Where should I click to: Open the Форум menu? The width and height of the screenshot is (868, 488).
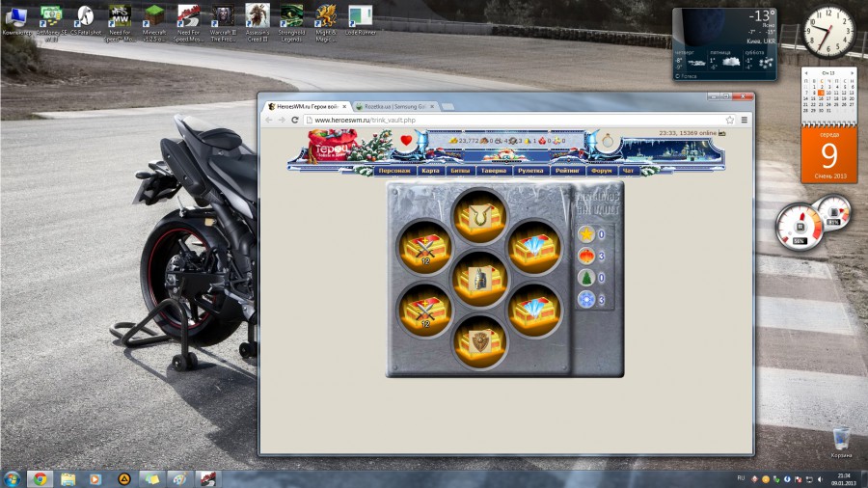(x=601, y=171)
